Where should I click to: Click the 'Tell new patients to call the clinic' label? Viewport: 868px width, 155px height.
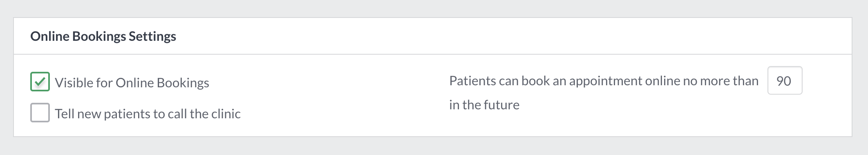click(148, 114)
